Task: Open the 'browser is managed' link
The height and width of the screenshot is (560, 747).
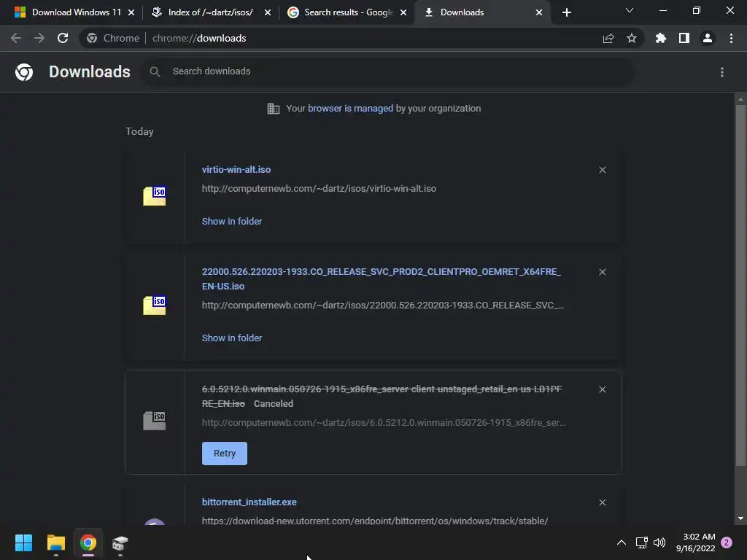Action: click(351, 109)
